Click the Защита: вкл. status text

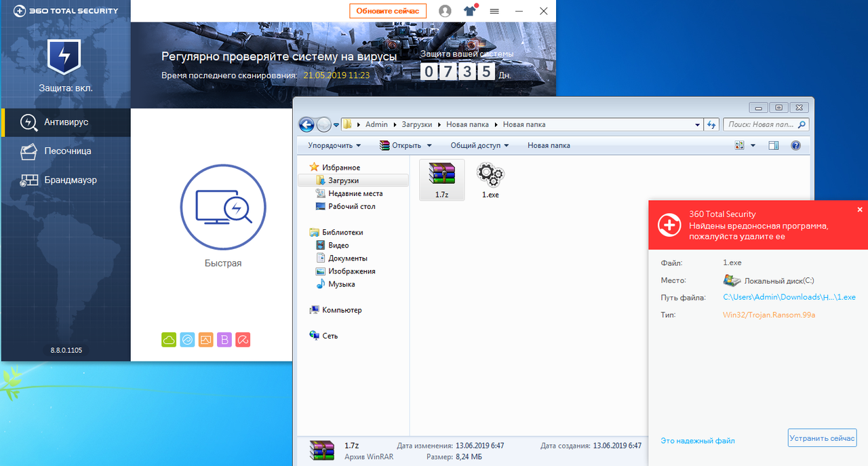[x=66, y=88]
